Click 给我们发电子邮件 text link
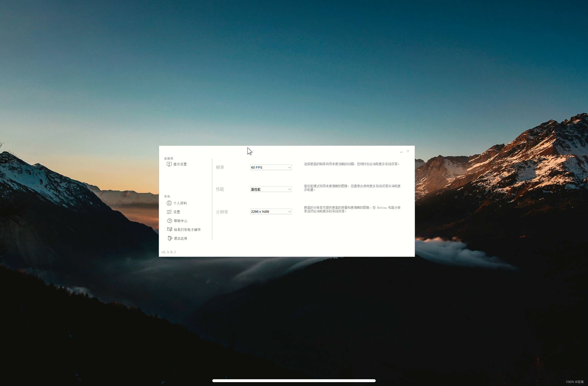The image size is (588, 386). click(187, 230)
